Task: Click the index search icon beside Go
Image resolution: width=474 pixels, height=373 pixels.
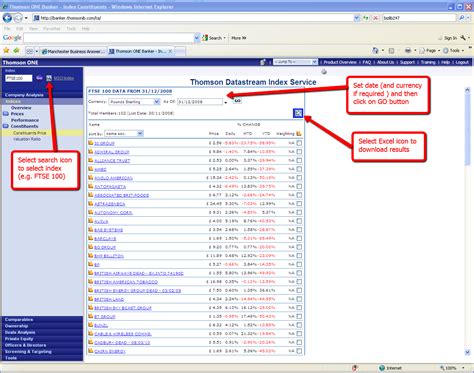Action: [x=49, y=78]
